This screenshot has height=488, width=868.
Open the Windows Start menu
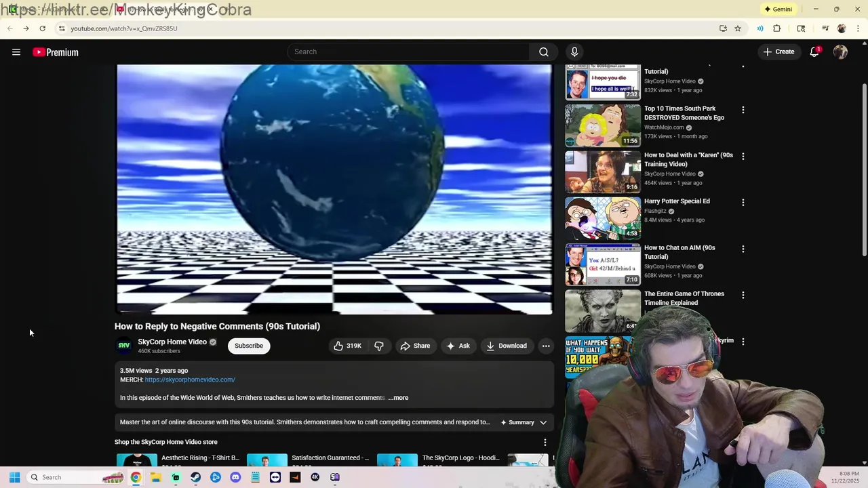(14, 477)
